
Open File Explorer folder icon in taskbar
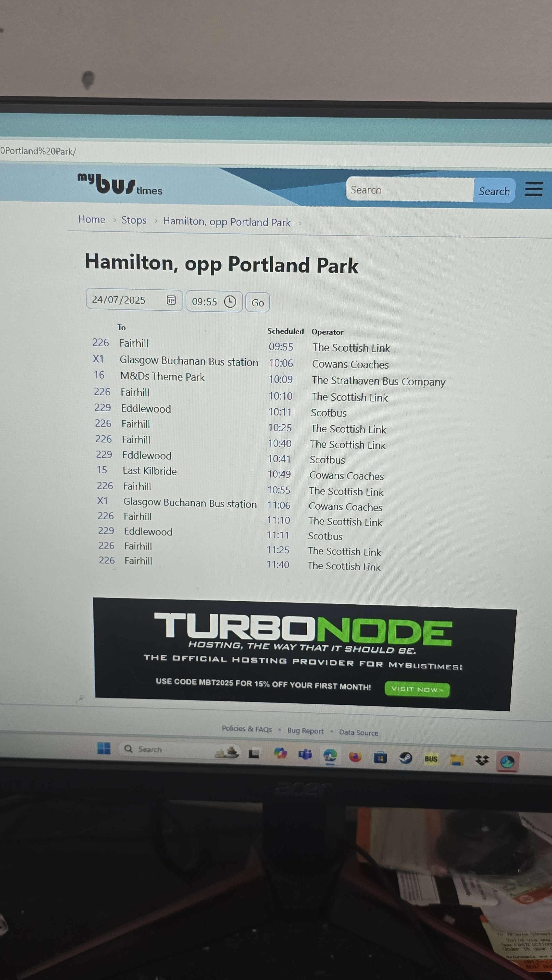pos(456,759)
